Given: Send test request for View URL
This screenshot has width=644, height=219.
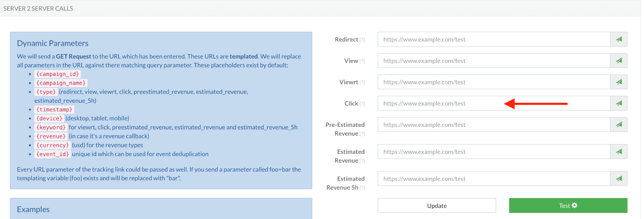Looking at the screenshot, I should click(x=619, y=61).
